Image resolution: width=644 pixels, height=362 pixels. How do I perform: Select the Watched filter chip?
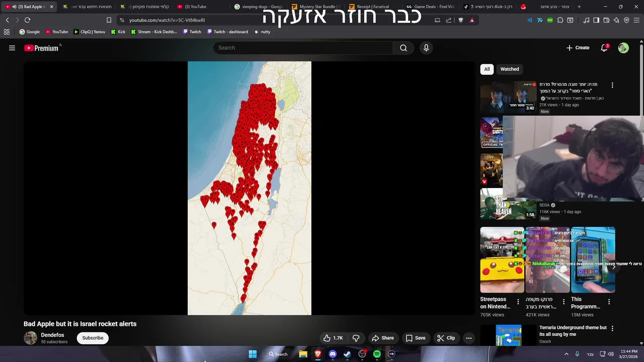pos(510,69)
